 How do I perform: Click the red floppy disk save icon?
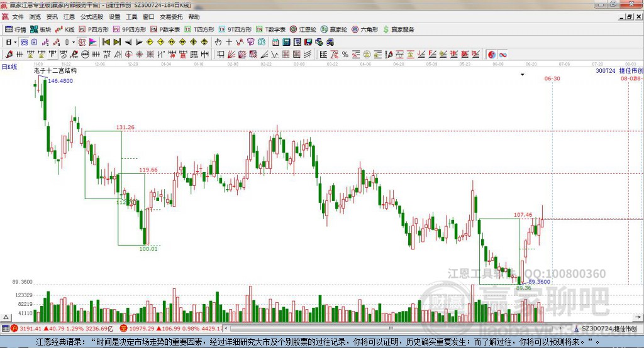[308, 42]
